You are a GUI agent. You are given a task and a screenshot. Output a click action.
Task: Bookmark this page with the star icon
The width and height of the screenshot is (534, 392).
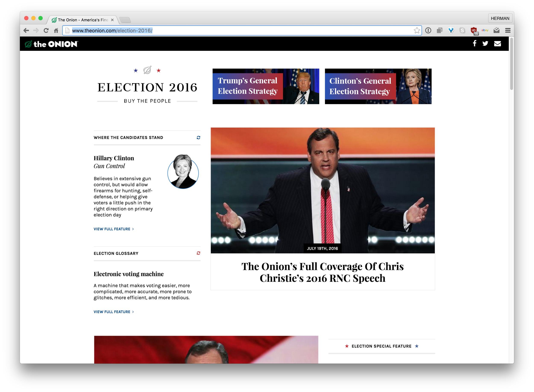pos(417,30)
